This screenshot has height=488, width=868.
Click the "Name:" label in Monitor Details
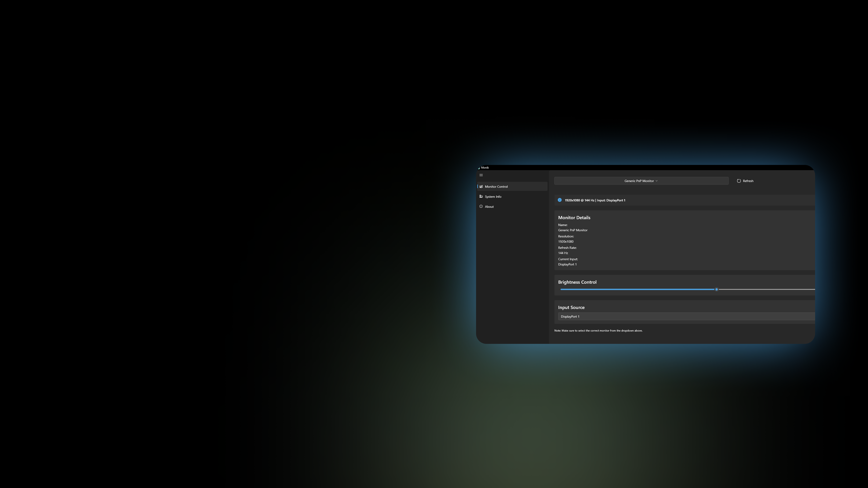[563, 225]
